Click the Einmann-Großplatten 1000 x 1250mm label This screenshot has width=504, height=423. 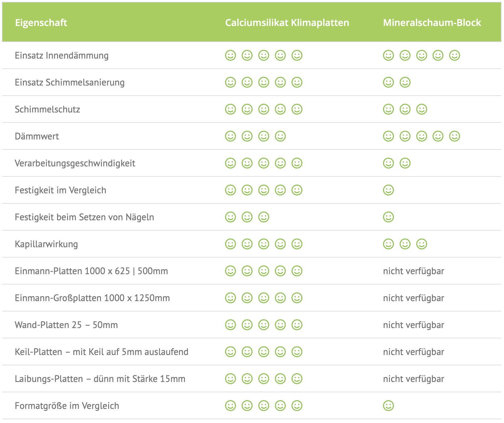coord(92,298)
